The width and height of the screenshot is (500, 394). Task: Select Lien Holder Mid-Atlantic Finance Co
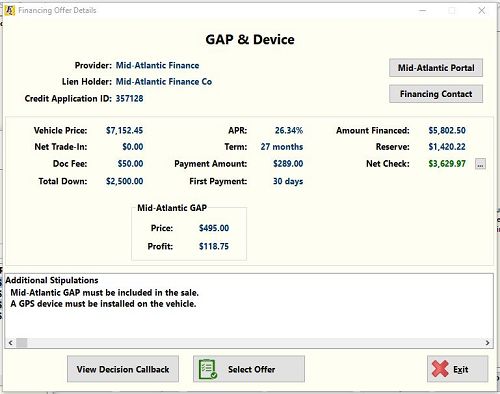164,82
